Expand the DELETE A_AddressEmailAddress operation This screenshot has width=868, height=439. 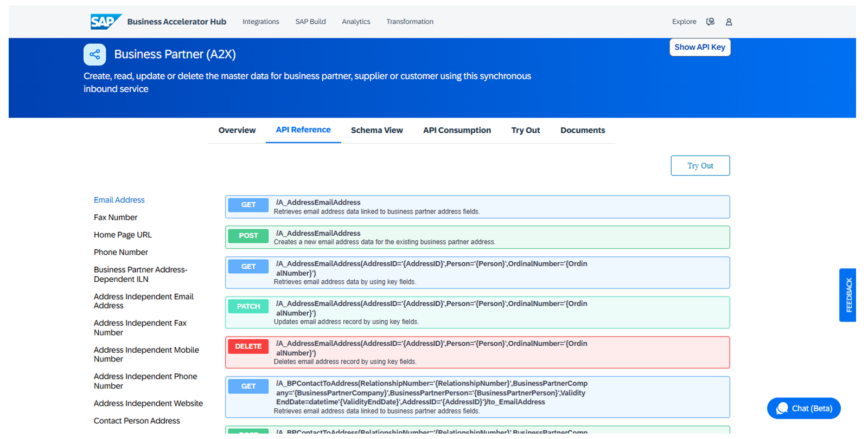click(x=477, y=352)
